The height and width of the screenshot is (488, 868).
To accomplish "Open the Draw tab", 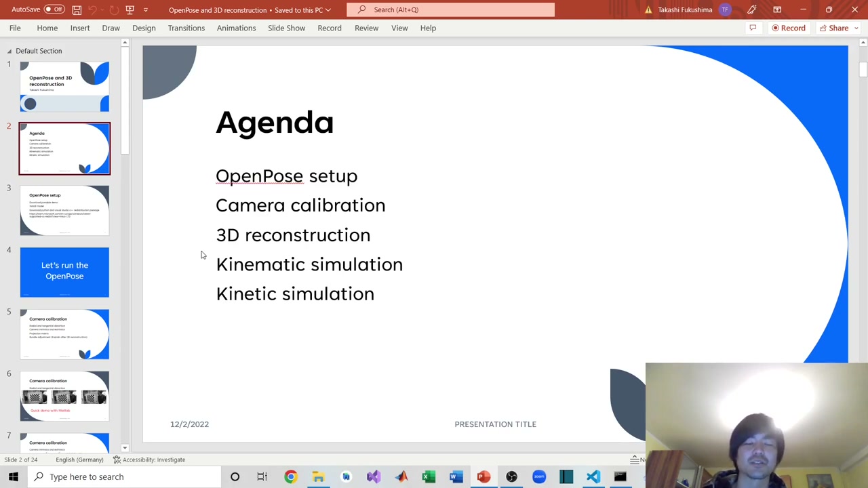I will pos(111,28).
